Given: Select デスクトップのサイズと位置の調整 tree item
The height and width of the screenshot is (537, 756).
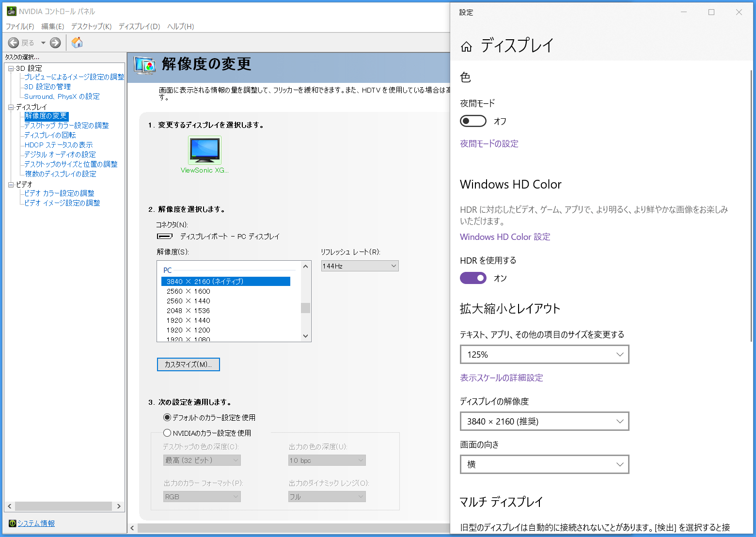Looking at the screenshot, I should 71,164.
